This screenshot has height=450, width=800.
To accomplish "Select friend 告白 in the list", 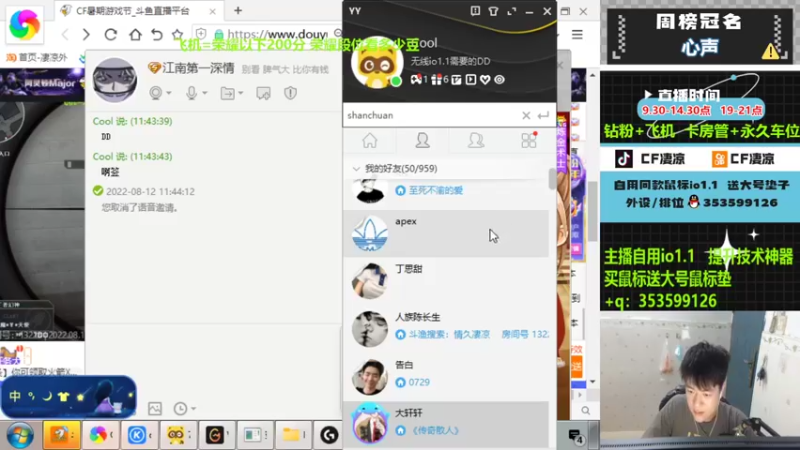I will 446,377.
